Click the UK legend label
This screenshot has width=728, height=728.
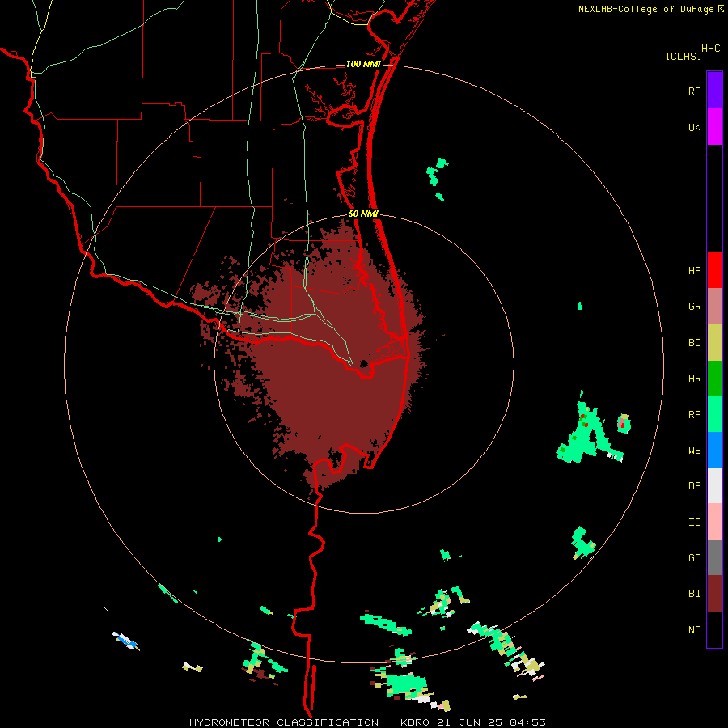coord(694,127)
